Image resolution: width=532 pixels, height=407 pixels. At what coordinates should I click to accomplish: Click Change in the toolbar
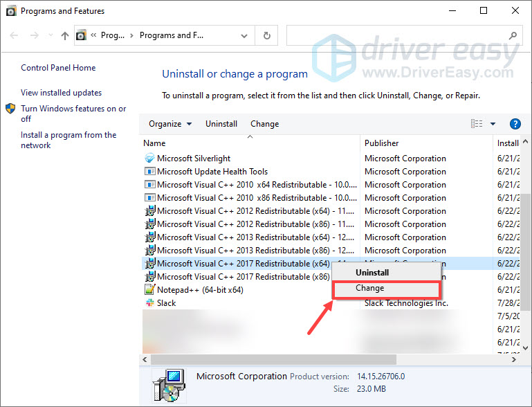(x=265, y=124)
